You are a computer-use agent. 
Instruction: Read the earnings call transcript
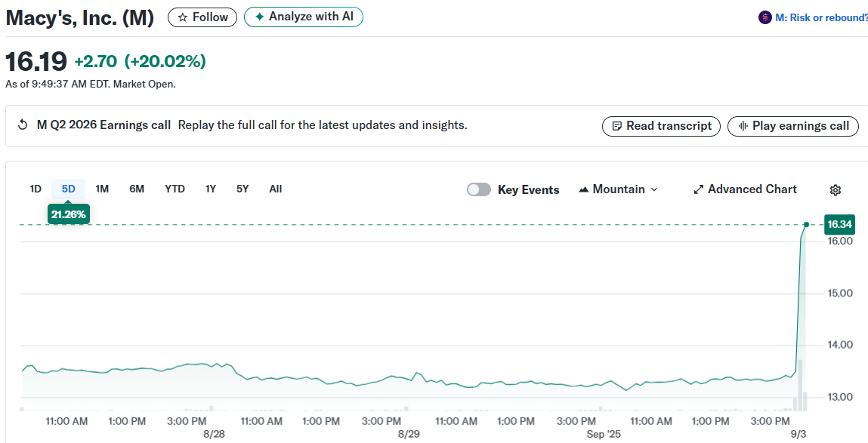pyautogui.click(x=661, y=126)
